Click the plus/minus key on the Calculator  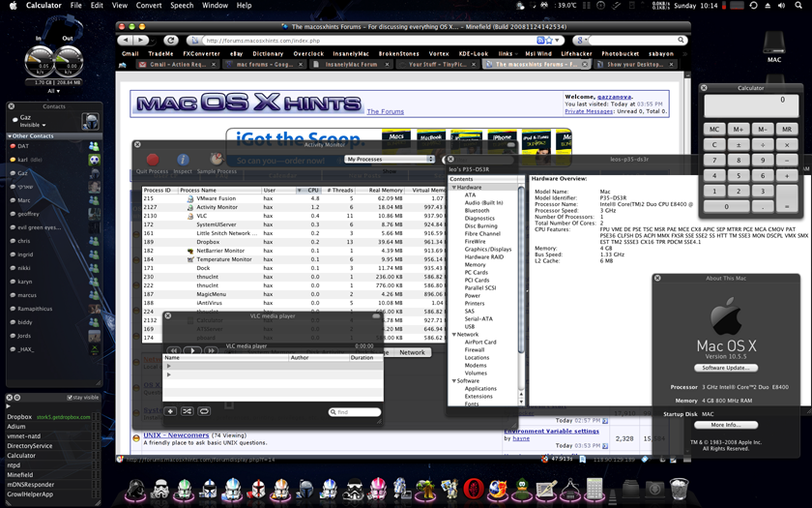(x=739, y=145)
